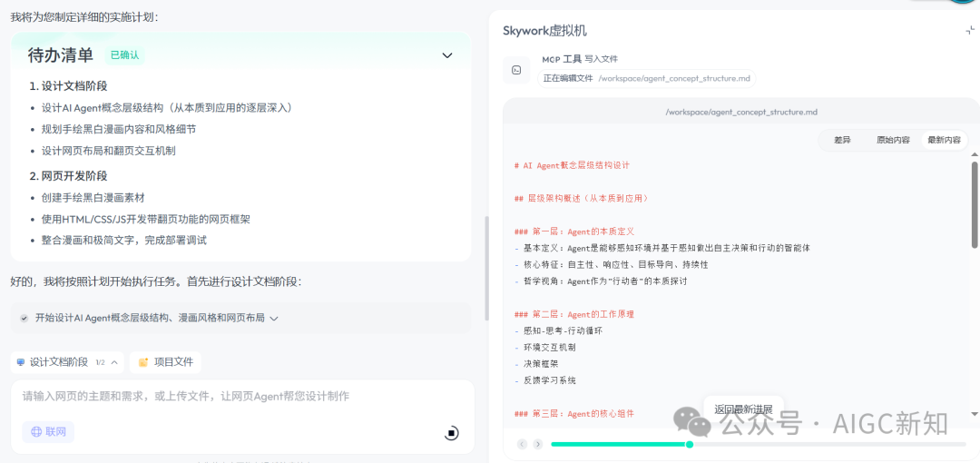Viewport: 980px width, 463px height.
Task: Click the 正在编辑文件 file path chip
Action: pyautogui.click(x=646, y=78)
